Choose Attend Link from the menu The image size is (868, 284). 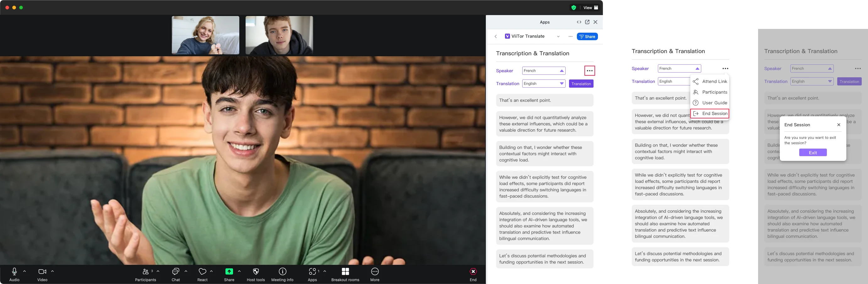tap(710, 82)
